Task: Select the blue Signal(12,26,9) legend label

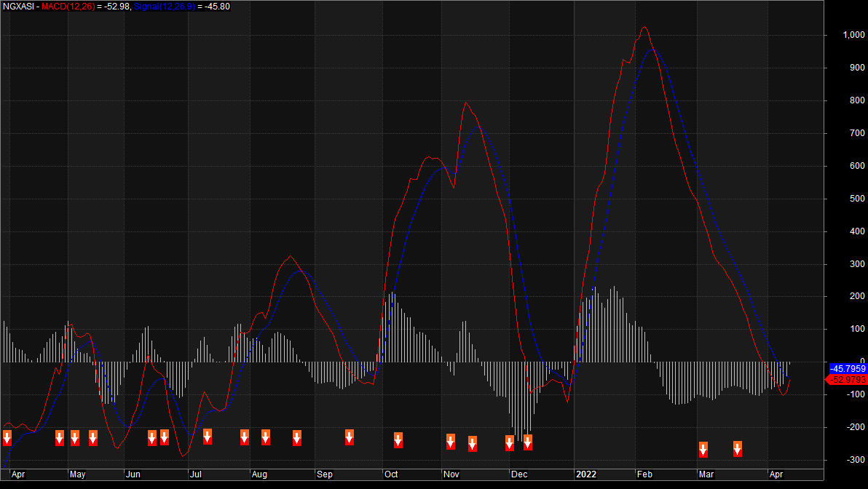Action: pyautogui.click(x=164, y=7)
